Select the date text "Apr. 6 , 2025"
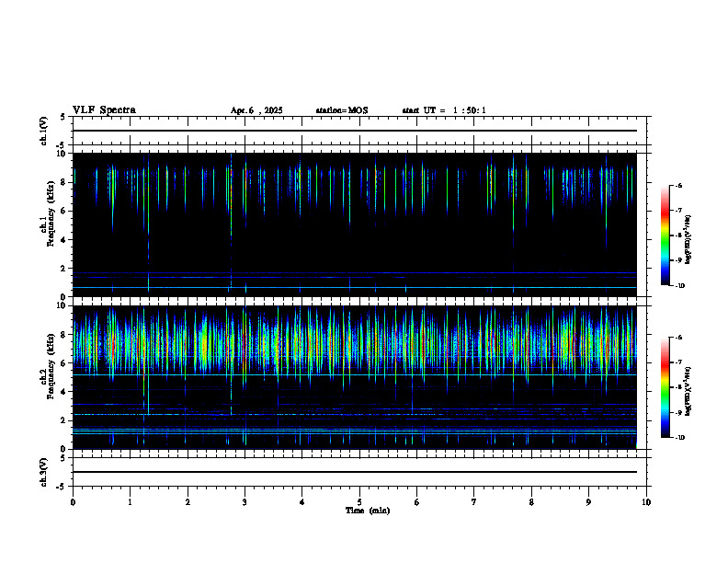The height and width of the screenshot is (563, 728). click(x=256, y=110)
